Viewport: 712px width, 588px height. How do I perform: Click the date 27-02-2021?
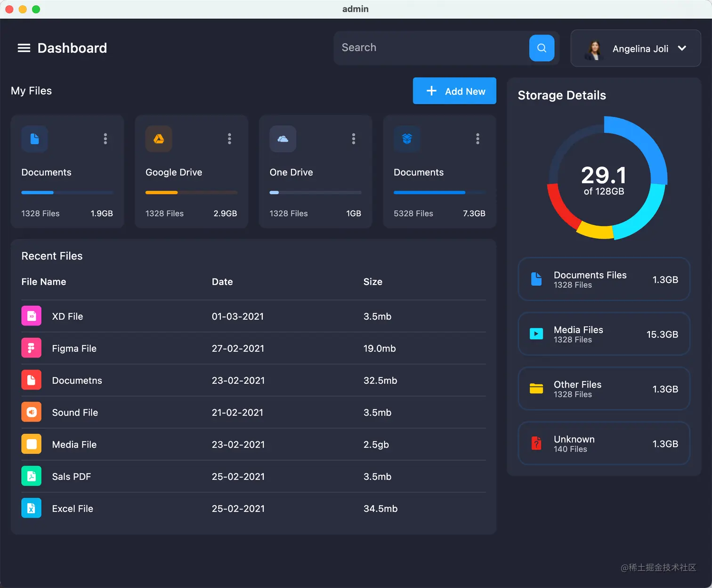(x=238, y=349)
